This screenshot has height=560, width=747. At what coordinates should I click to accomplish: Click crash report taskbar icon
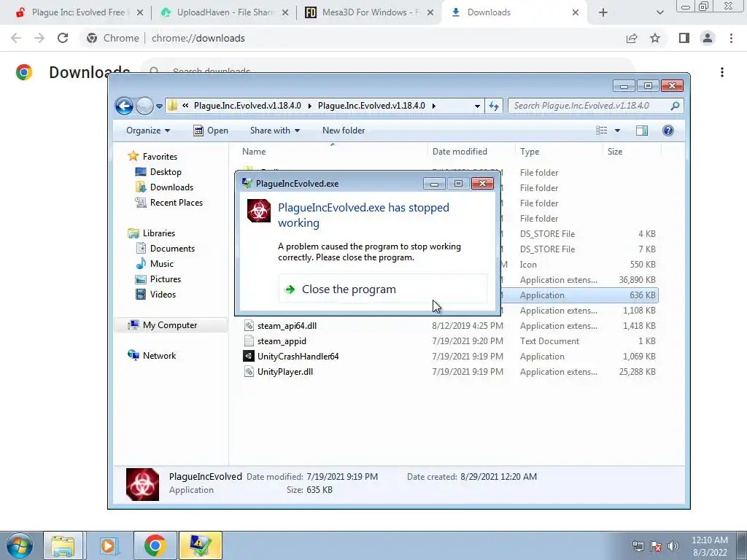(x=200, y=545)
